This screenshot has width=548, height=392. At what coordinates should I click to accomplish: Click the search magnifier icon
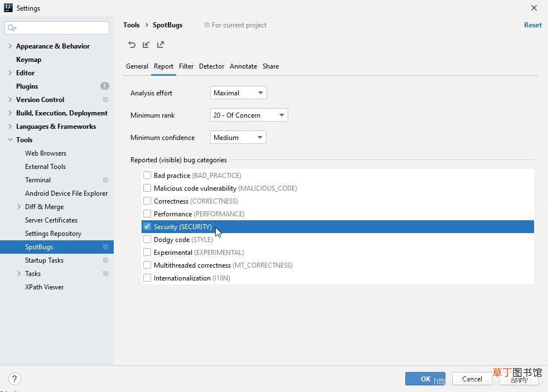[x=12, y=28]
